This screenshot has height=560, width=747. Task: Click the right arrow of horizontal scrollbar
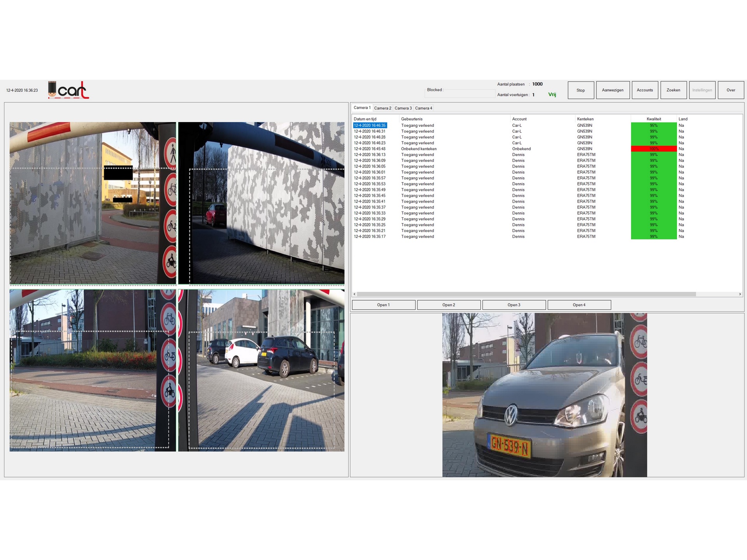(x=740, y=294)
